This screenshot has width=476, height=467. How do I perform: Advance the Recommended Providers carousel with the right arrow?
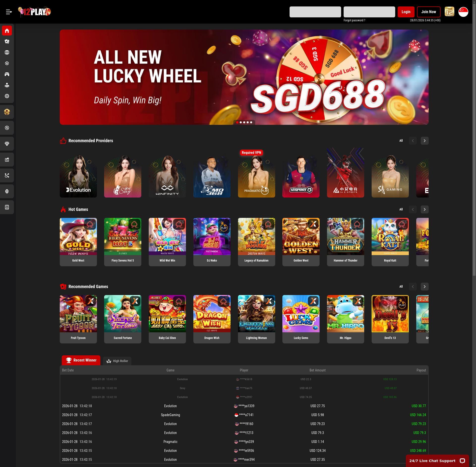(x=424, y=141)
